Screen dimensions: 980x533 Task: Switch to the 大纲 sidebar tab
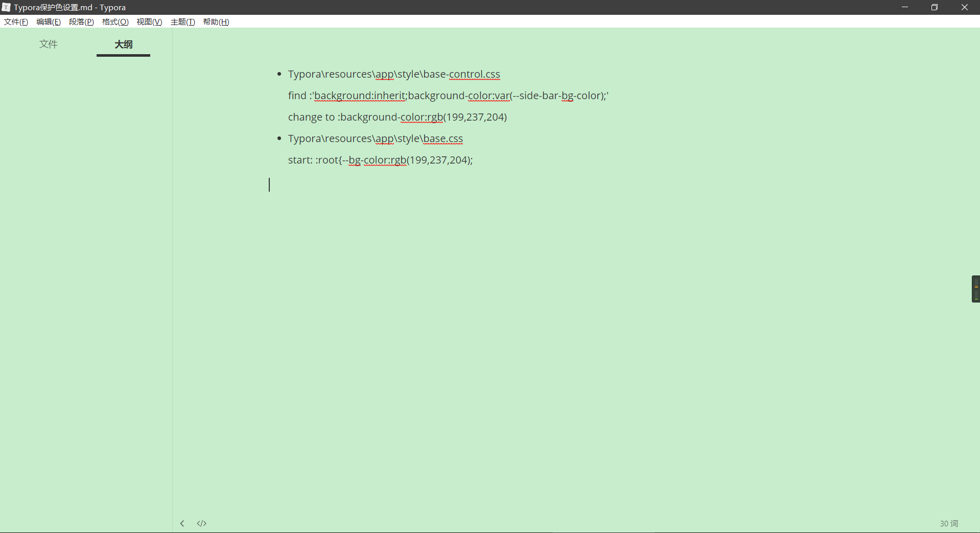coord(123,44)
